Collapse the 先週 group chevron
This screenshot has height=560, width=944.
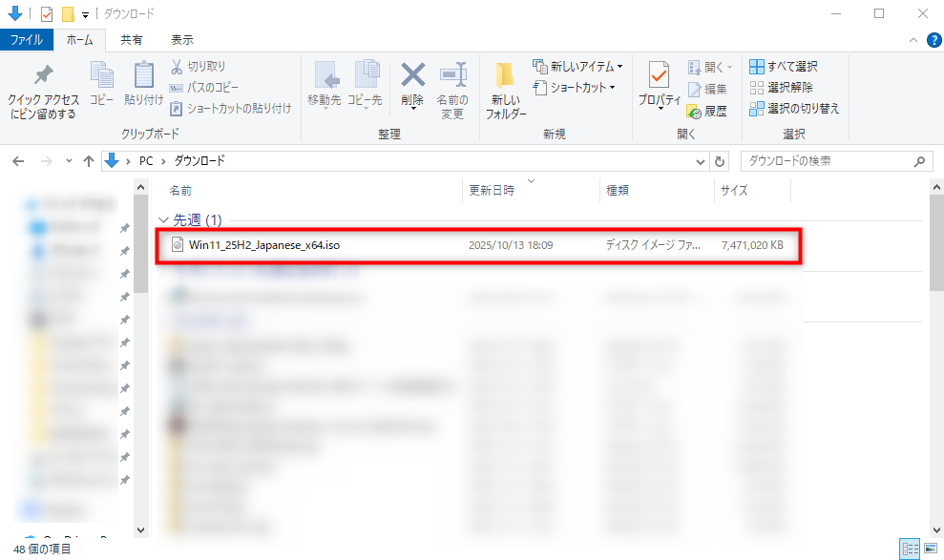coord(163,220)
